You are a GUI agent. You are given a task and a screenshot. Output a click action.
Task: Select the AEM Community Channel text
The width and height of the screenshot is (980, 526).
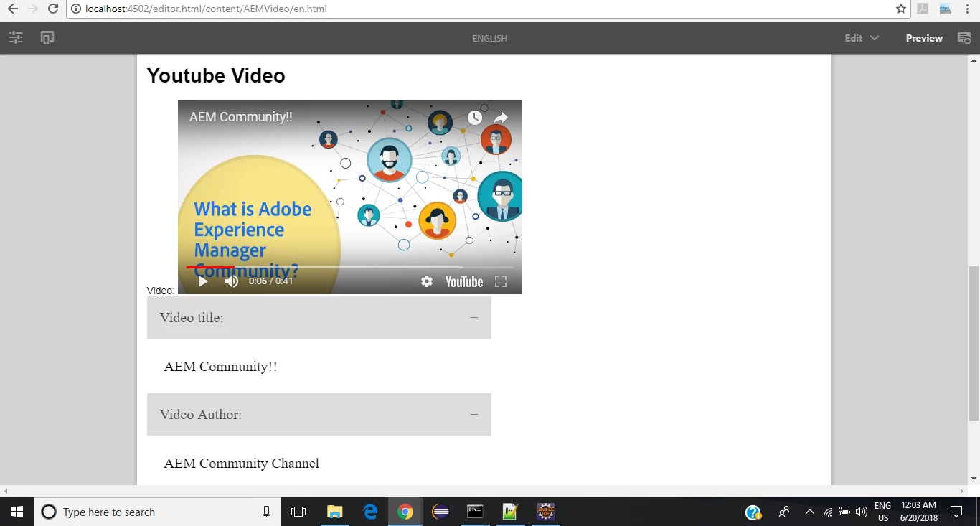[x=242, y=464]
